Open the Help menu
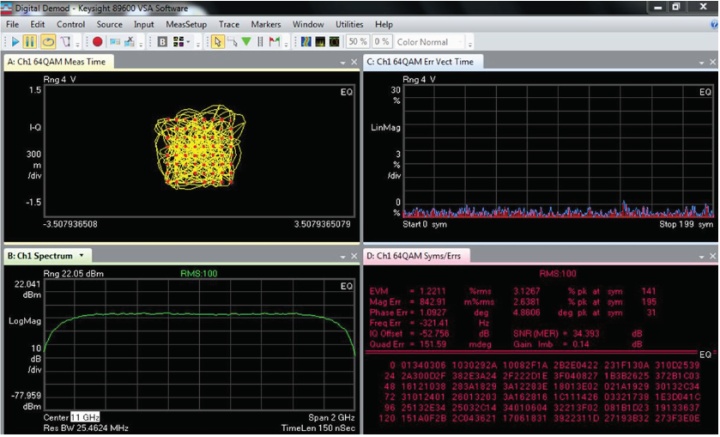Viewport: 720px width, 437px height. (384, 24)
